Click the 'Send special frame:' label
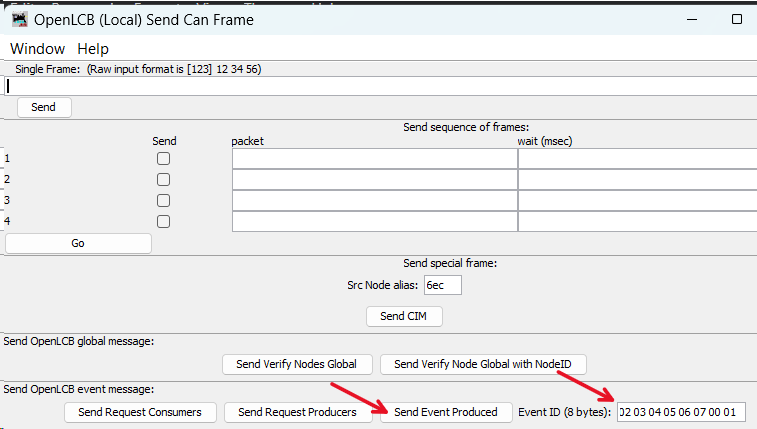Screen dimensions: 757x429 point(450,263)
